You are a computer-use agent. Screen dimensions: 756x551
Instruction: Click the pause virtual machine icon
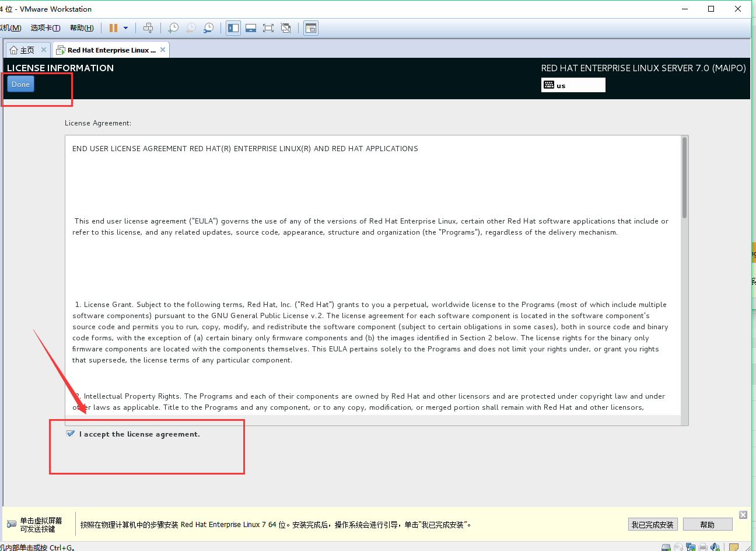[113, 28]
